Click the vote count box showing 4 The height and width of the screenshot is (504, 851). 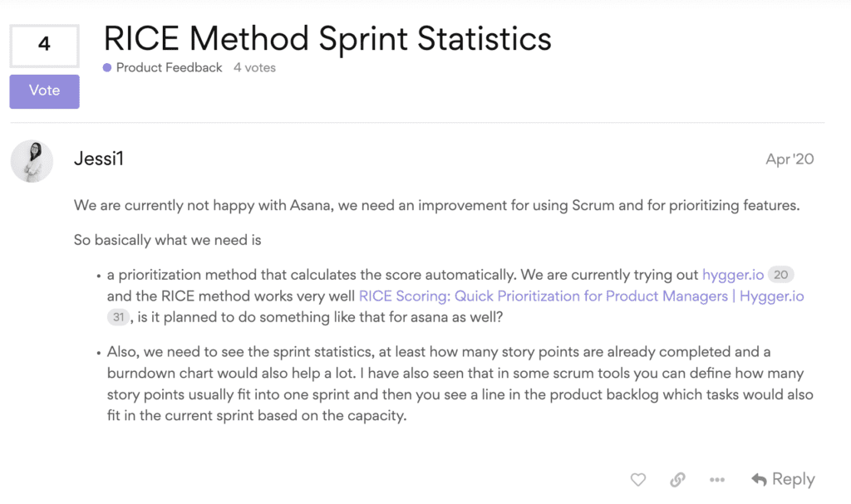(x=44, y=46)
